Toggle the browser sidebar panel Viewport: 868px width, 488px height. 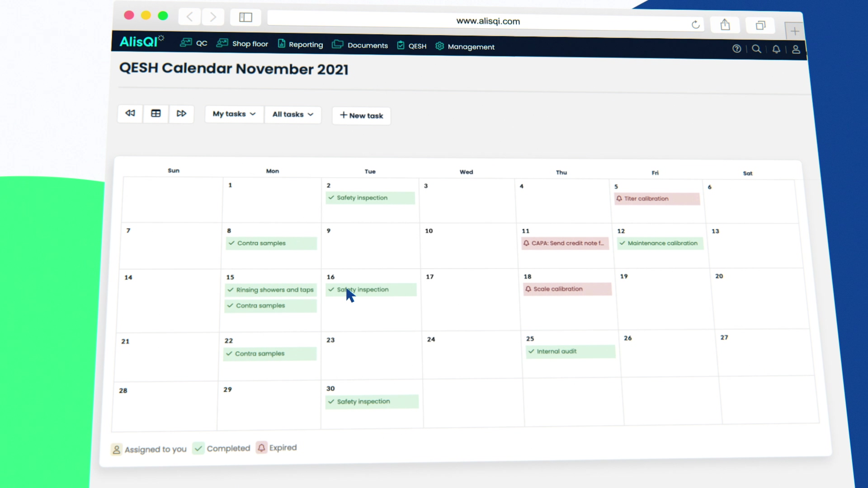pos(245,17)
